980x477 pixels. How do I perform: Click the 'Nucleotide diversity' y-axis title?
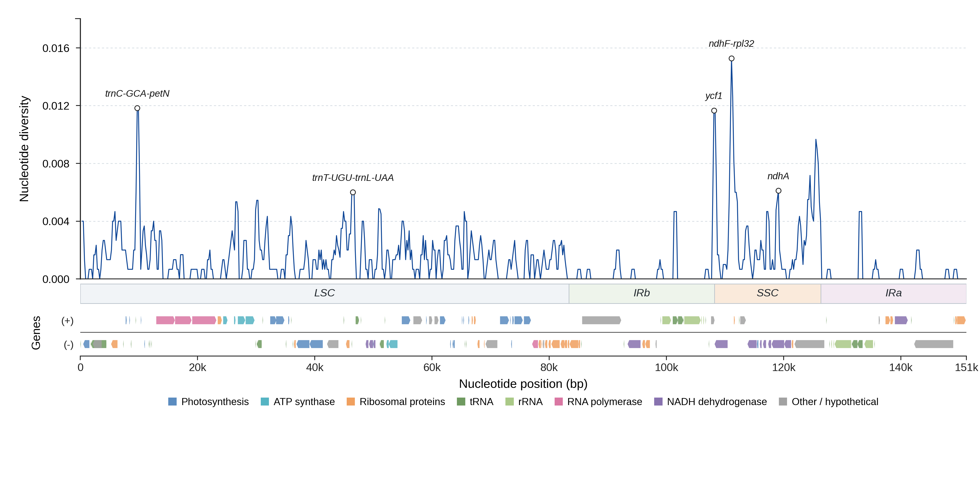tap(24, 149)
